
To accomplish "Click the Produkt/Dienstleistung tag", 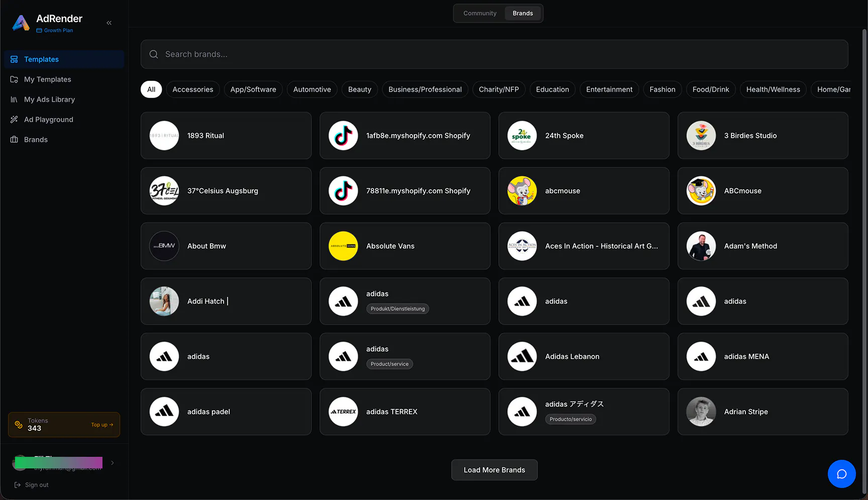I will [x=398, y=309].
